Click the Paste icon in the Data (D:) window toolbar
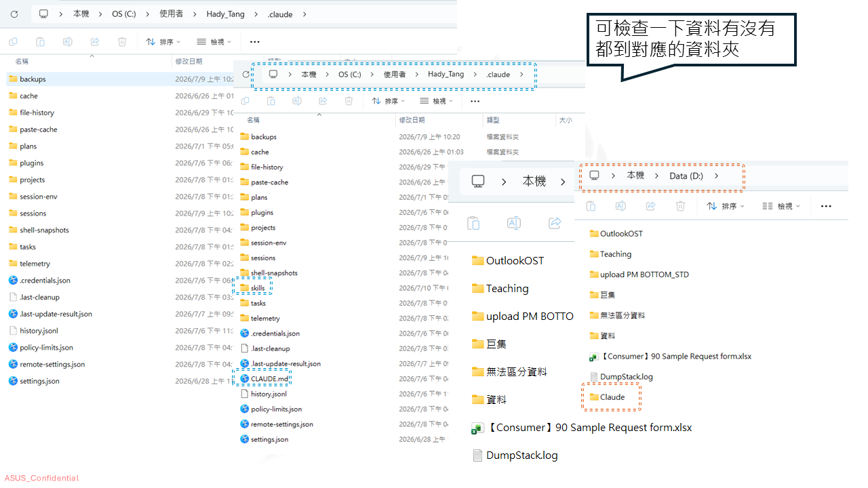868x488 pixels. point(591,206)
